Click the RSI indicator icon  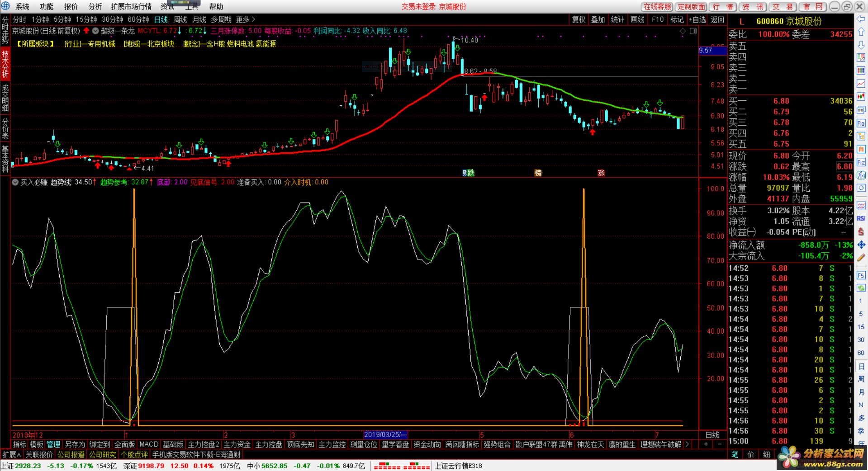(x=861, y=218)
